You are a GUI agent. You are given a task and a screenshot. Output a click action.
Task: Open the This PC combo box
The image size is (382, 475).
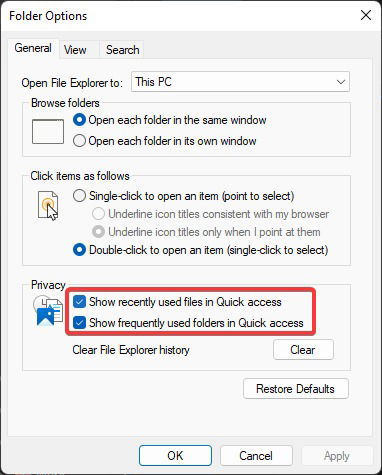coord(240,82)
